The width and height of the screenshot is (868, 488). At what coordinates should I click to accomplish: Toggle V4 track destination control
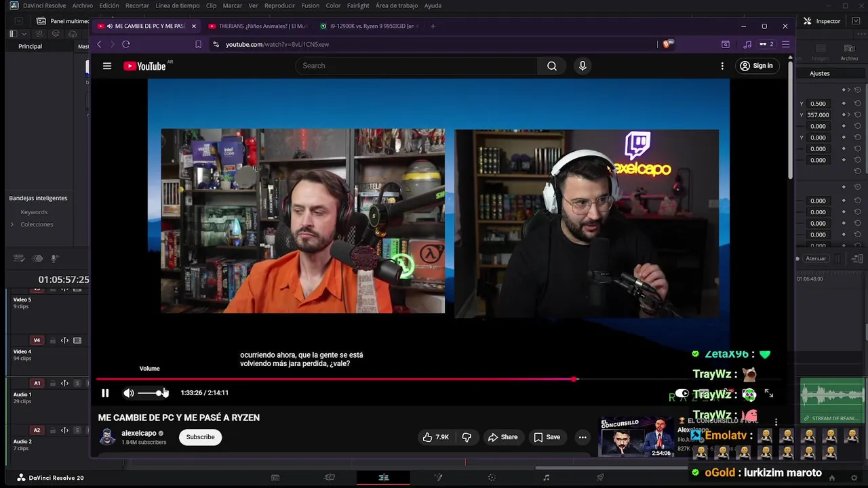[x=37, y=340]
